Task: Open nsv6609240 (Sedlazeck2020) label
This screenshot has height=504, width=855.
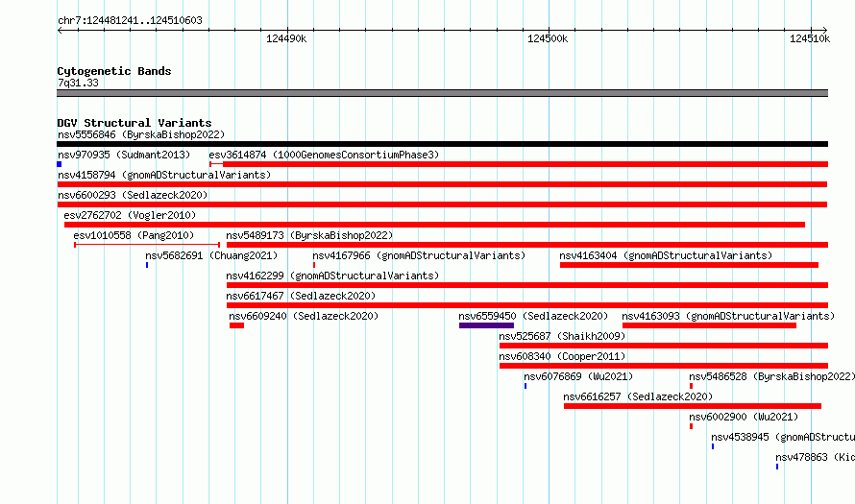Action: coord(304,316)
